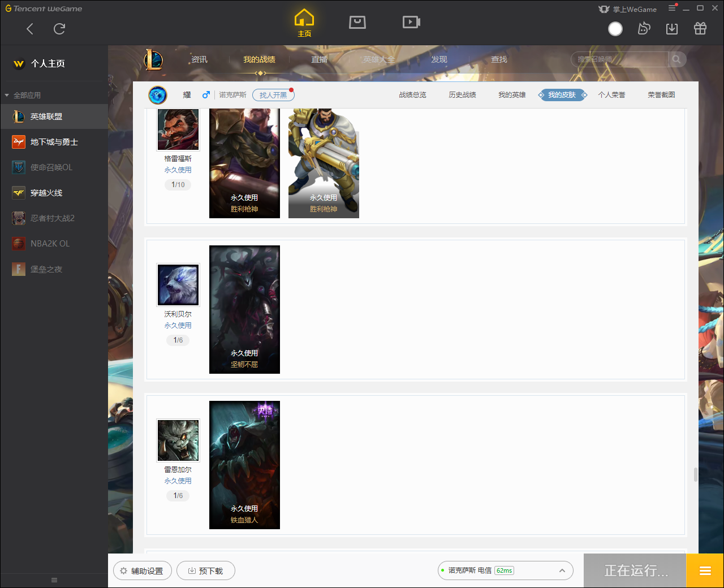Image resolution: width=724 pixels, height=588 pixels.
Task: Refresh the page with reload icon
Action: click(59, 29)
